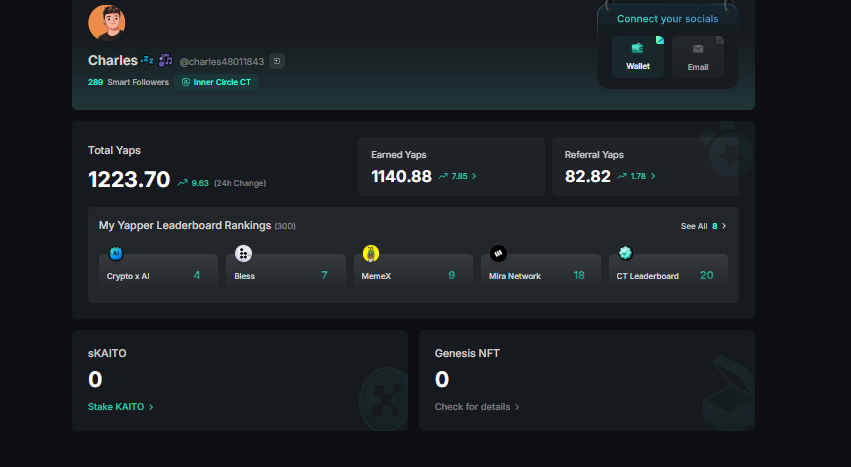The image size is (851, 467).
Task: Click the Stake KAITO link
Action: (x=116, y=407)
